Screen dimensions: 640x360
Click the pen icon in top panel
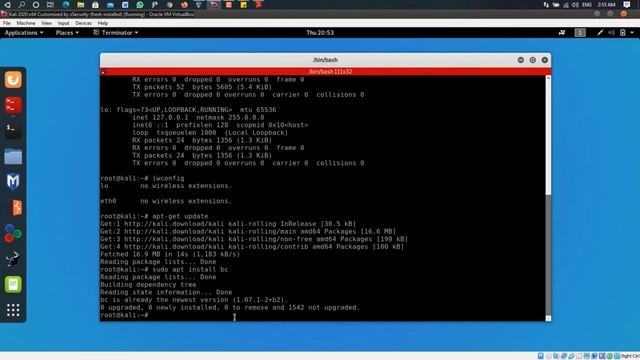pos(600,33)
